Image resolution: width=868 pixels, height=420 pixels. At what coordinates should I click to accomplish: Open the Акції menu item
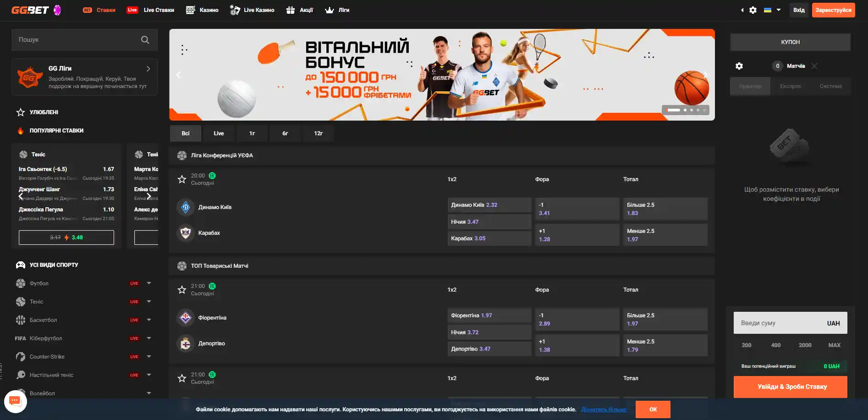tap(300, 10)
